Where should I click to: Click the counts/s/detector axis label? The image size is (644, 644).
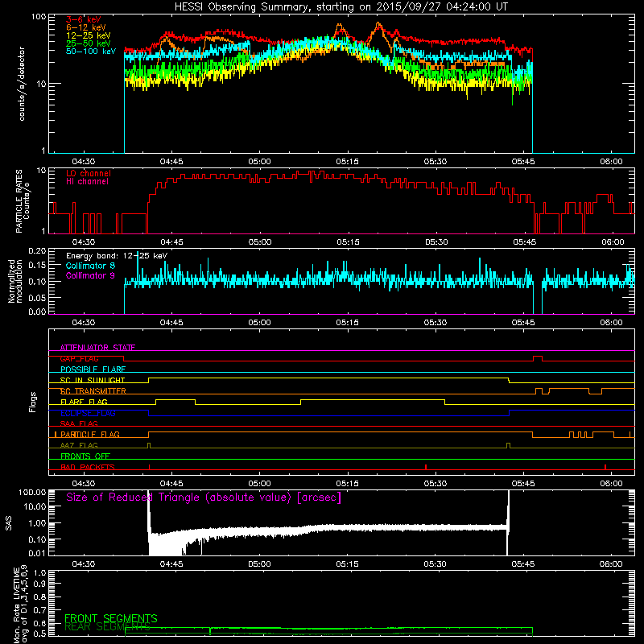(22, 85)
